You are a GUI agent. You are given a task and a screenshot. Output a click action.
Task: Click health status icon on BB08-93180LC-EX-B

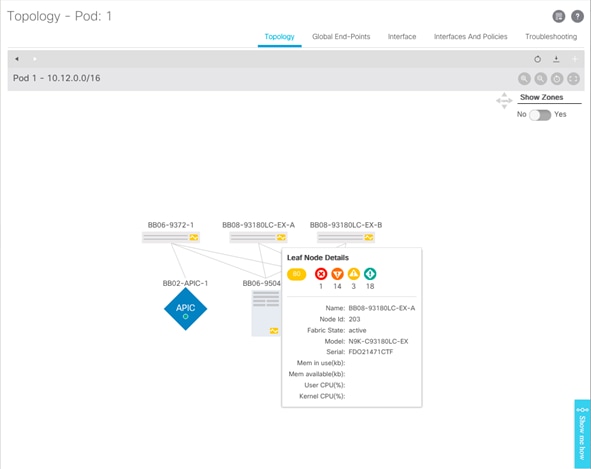[369, 237]
